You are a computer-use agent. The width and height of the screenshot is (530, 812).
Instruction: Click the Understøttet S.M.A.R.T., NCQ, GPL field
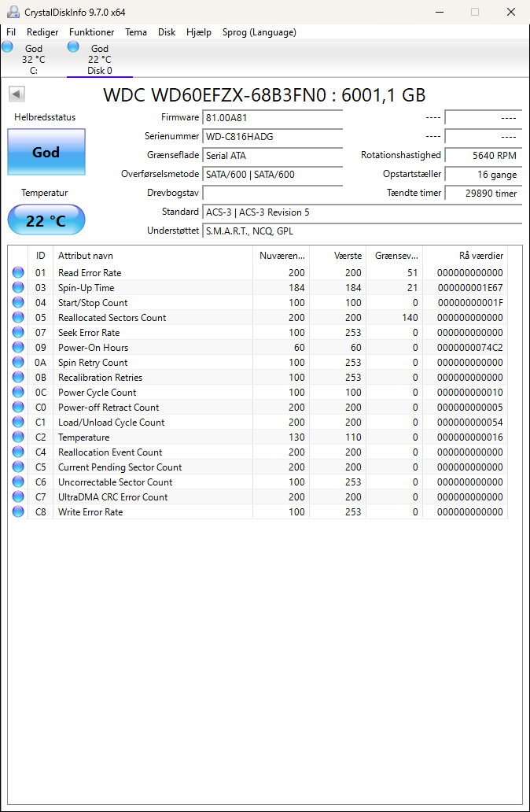click(362, 231)
